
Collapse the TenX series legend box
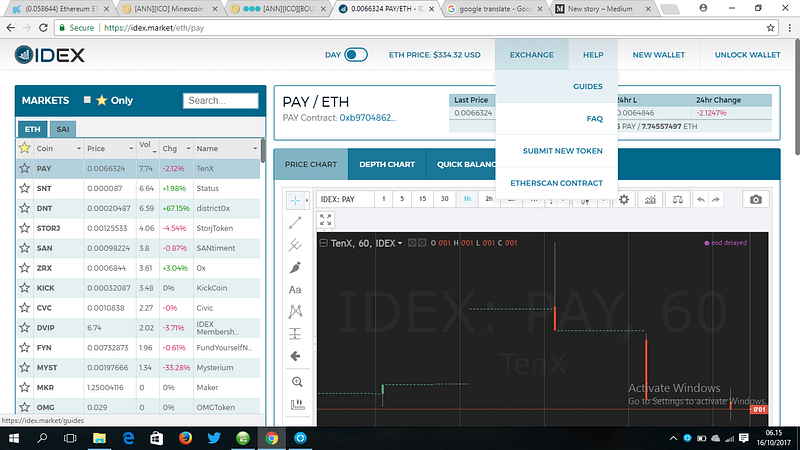(x=323, y=243)
